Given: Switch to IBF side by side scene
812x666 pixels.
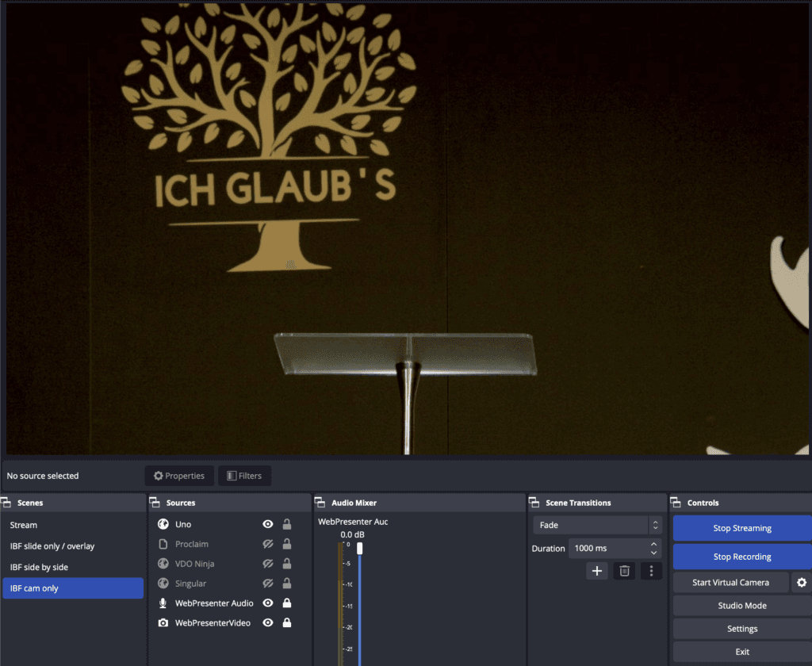Looking at the screenshot, I should click(39, 567).
